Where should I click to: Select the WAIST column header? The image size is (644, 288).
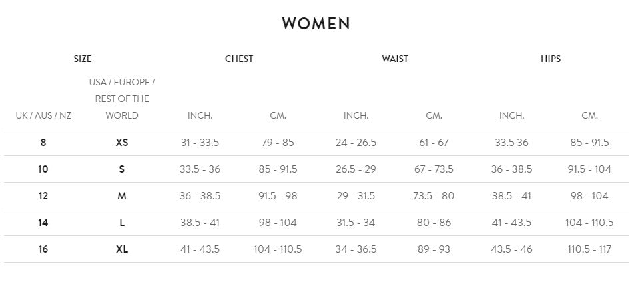pos(395,59)
